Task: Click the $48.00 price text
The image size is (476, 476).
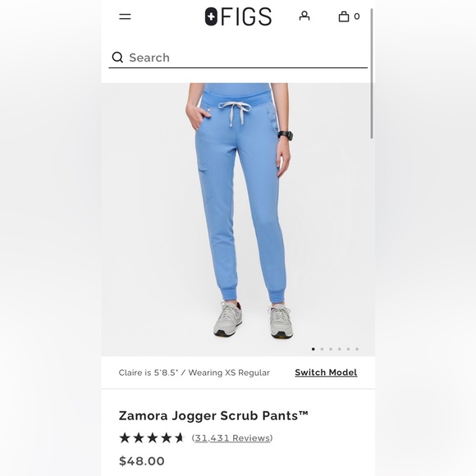Action: pos(142,461)
